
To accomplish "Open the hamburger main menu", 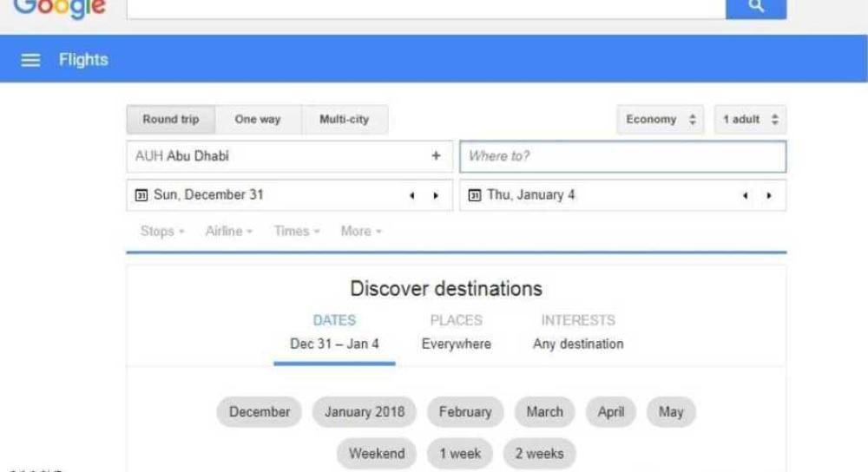I will coord(30,60).
